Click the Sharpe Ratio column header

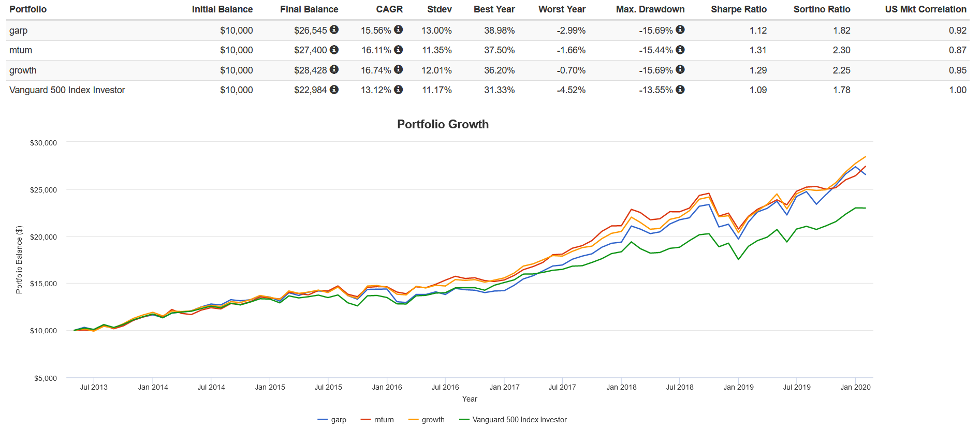(739, 9)
